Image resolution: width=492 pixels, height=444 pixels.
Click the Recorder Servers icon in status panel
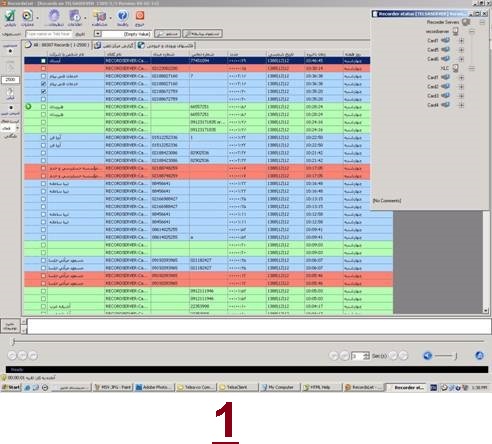(x=466, y=22)
